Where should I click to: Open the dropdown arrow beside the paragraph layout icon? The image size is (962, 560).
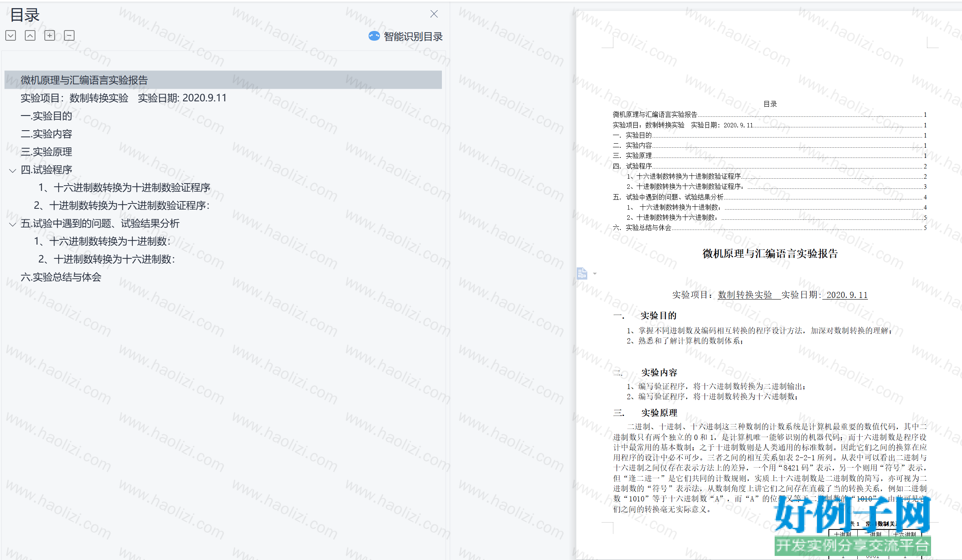pos(595,273)
